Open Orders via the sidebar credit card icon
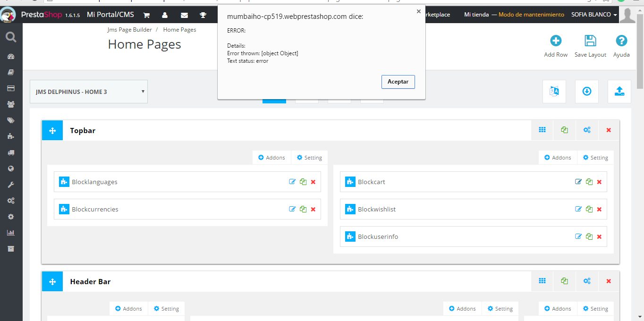The width and height of the screenshot is (644, 321). coord(11,88)
